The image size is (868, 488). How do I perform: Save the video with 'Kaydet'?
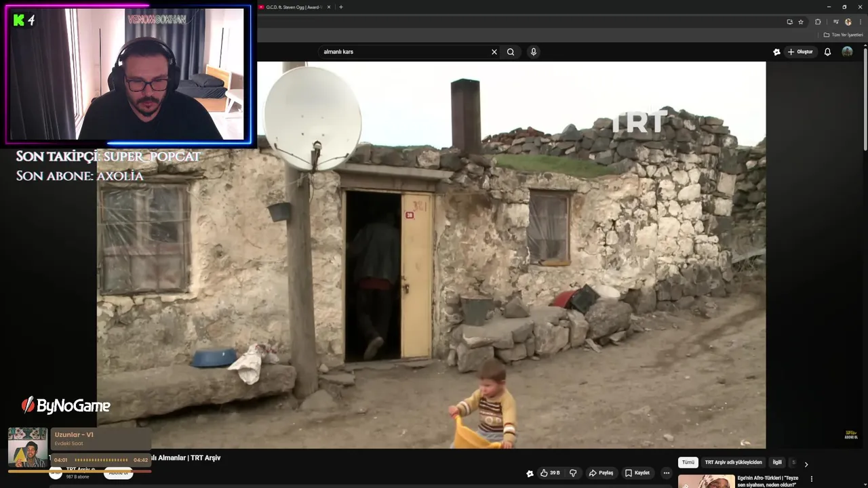637,473
